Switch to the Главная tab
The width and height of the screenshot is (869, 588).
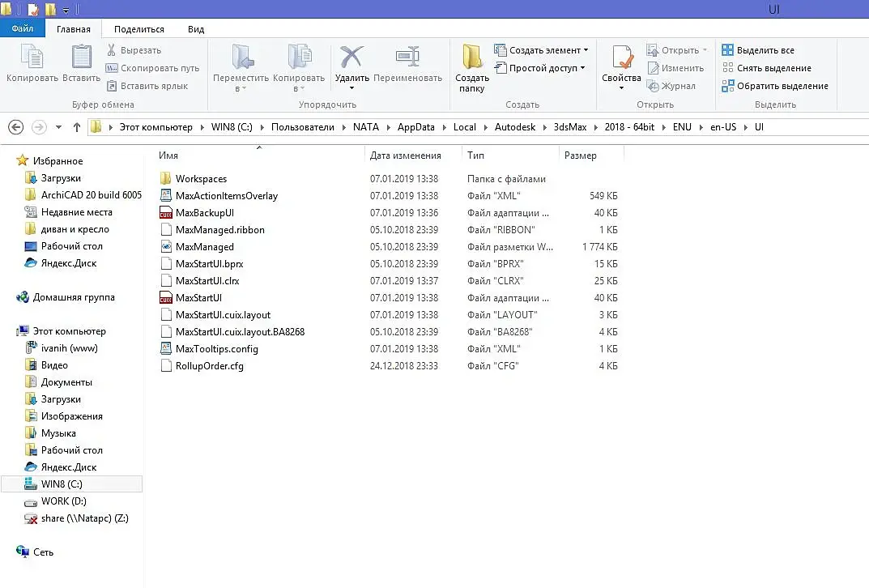coord(73,29)
